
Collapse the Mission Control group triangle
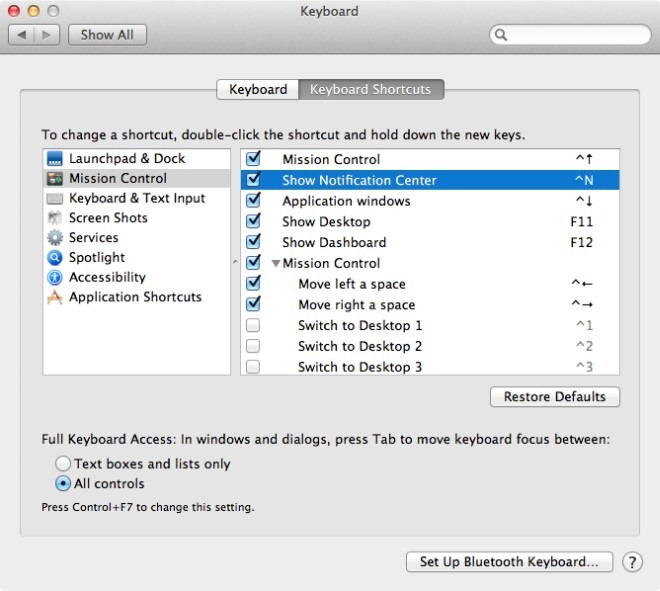276,264
